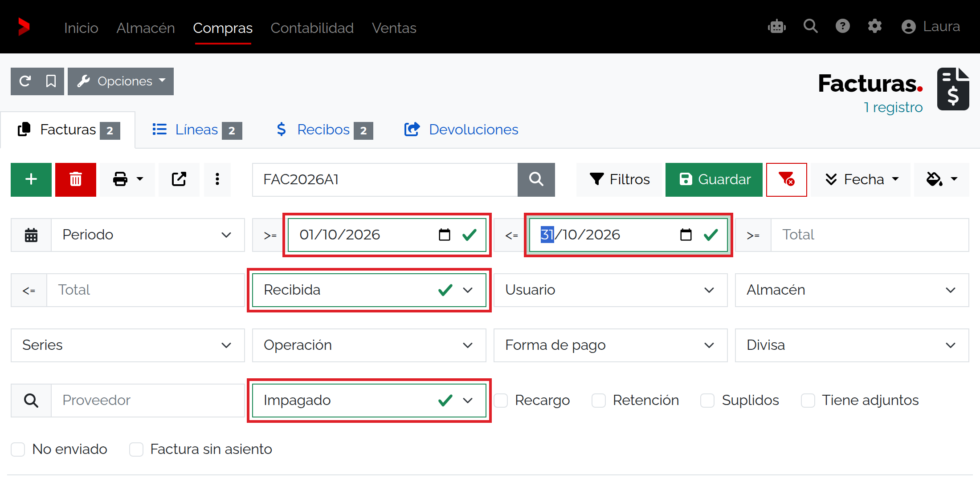980x486 pixels.
Task: Open the Recibida status dropdown
Action: (x=369, y=290)
